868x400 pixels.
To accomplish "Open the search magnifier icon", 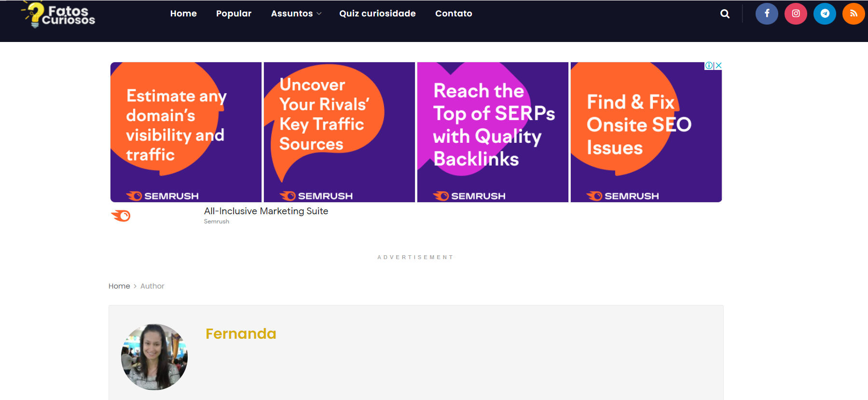I will coord(725,14).
